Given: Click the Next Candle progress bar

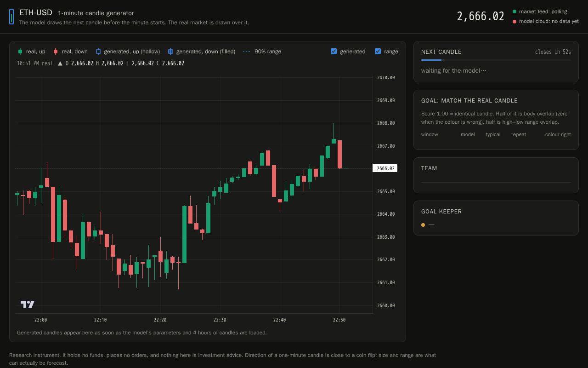Looking at the screenshot, I should click(x=496, y=60).
